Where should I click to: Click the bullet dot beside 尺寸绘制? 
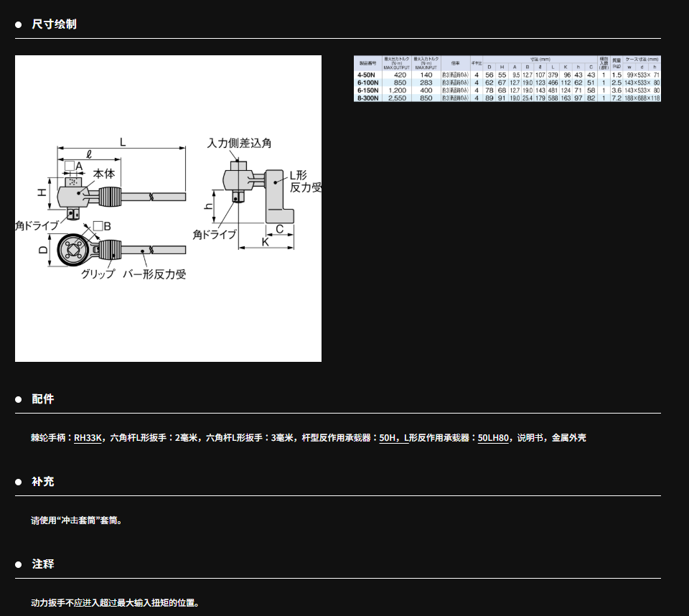coord(19,25)
